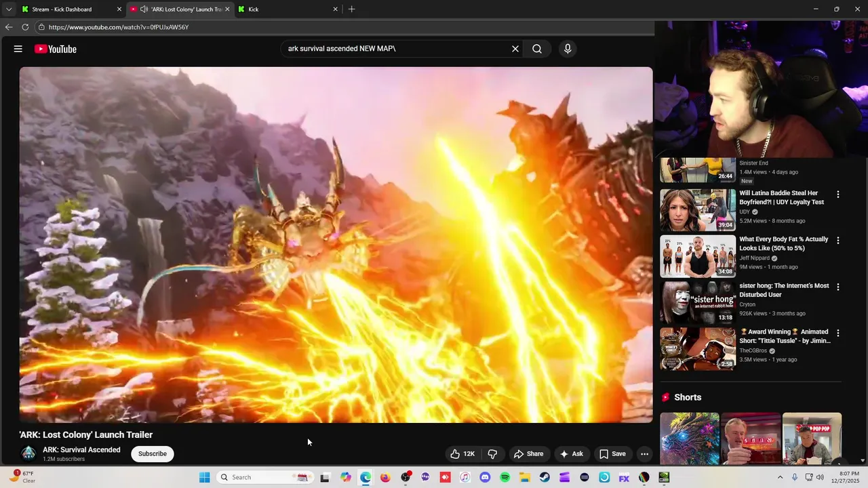Open the TheCGBros channel name

pos(753,351)
